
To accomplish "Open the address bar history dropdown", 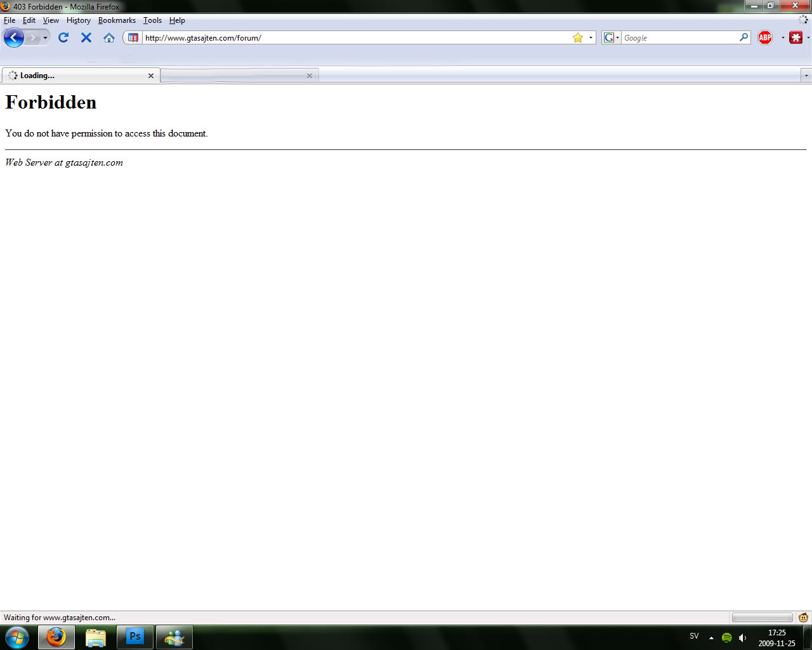I will (591, 38).
